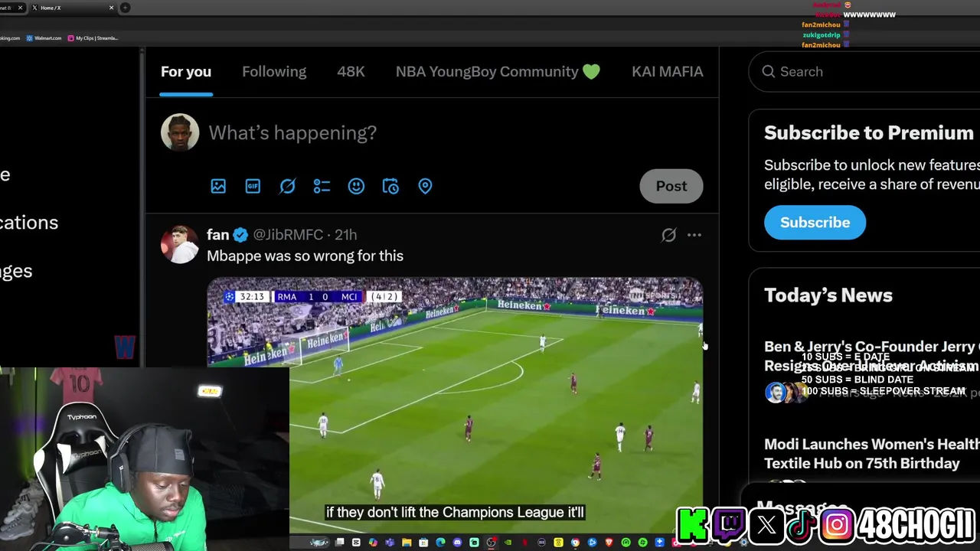Open Microsoft Edge from the taskbar
980x551 pixels.
click(x=440, y=543)
